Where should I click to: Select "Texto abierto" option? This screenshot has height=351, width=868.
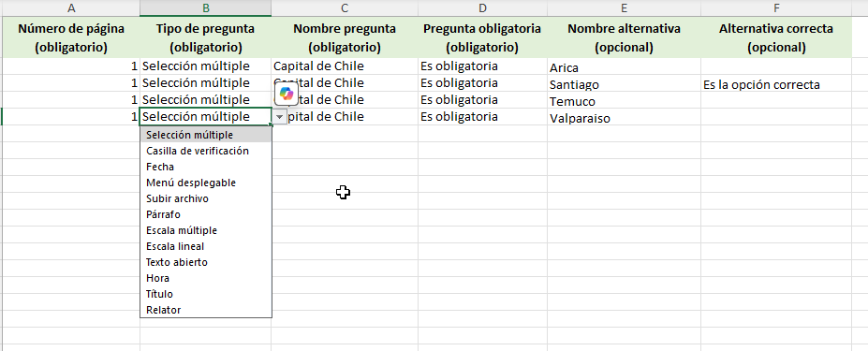206,262
